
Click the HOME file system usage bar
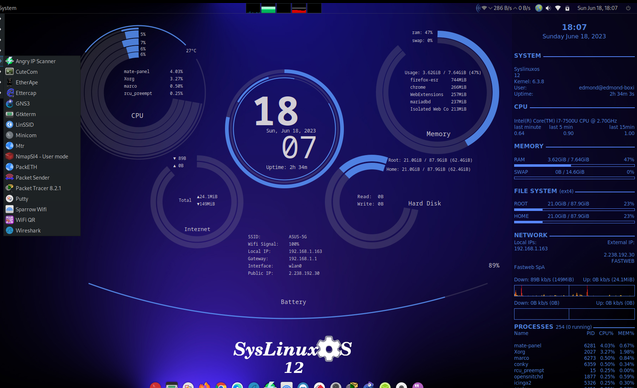tap(574, 222)
